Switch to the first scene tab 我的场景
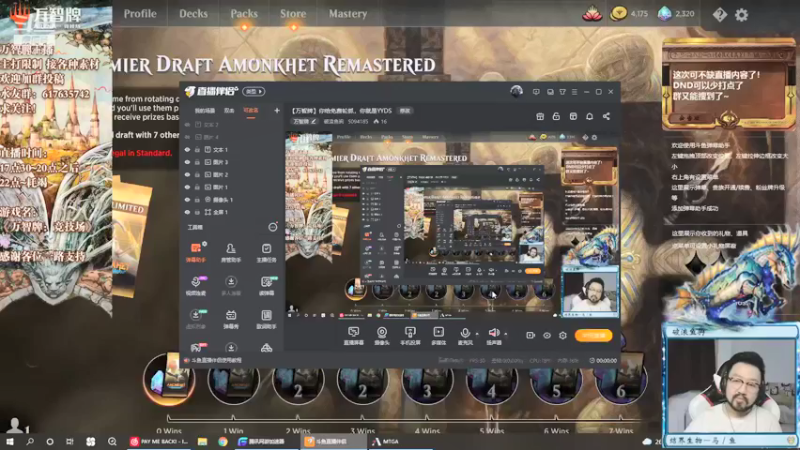Viewport: 800px width, 450px height. [x=205, y=110]
